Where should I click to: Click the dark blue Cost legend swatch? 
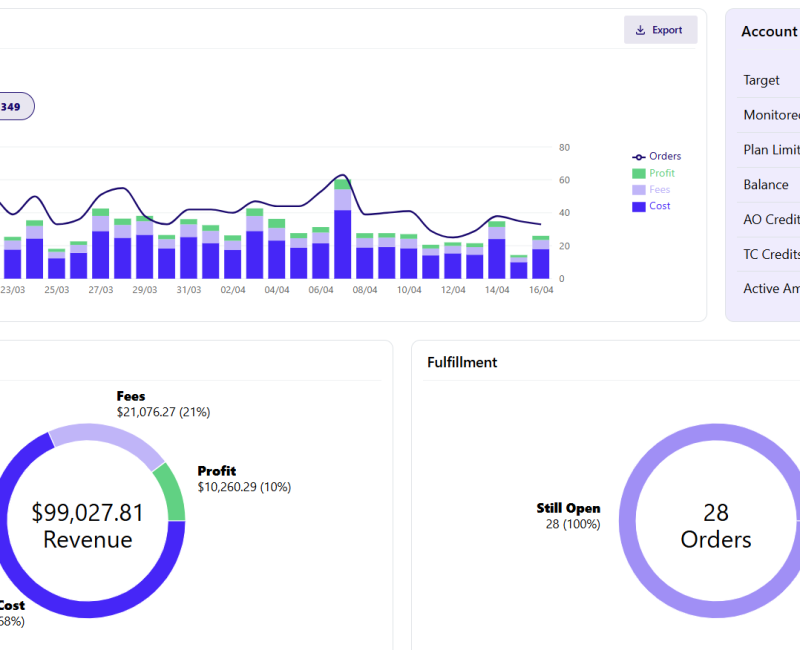click(x=639, y=206)
